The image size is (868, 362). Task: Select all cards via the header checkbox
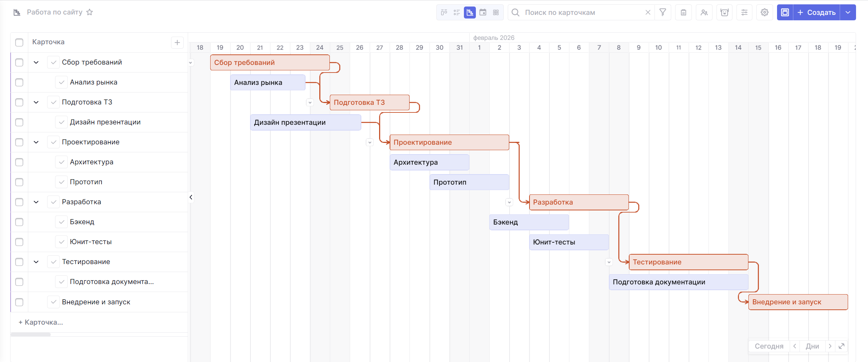19,42
